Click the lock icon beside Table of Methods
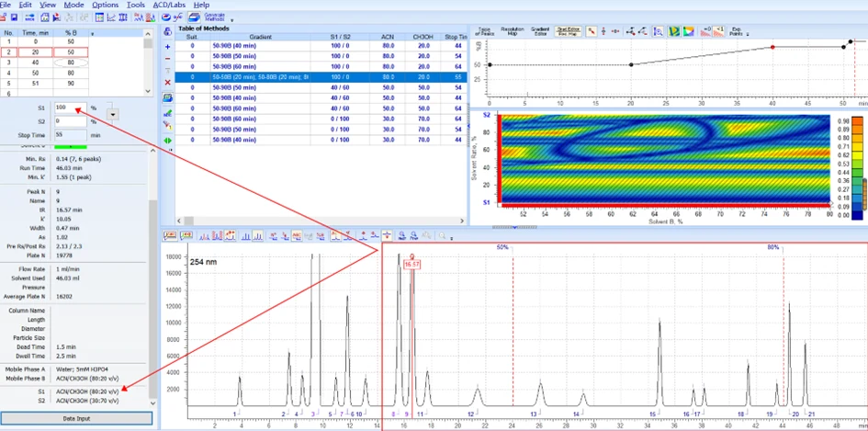 168,32
